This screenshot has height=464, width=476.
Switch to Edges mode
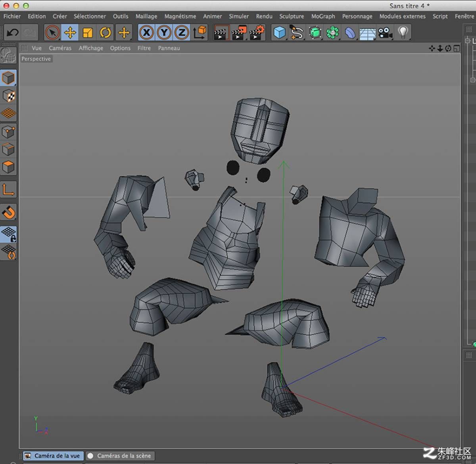coord(8,150)
